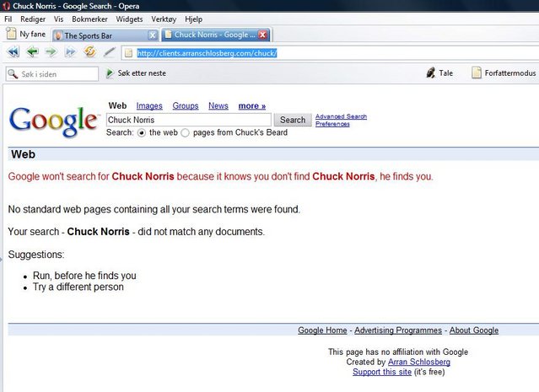Open Arran Schlosberg link
The width and height of the screenshot is (539, 392).
pyautogui.click(x=419, y=362)
